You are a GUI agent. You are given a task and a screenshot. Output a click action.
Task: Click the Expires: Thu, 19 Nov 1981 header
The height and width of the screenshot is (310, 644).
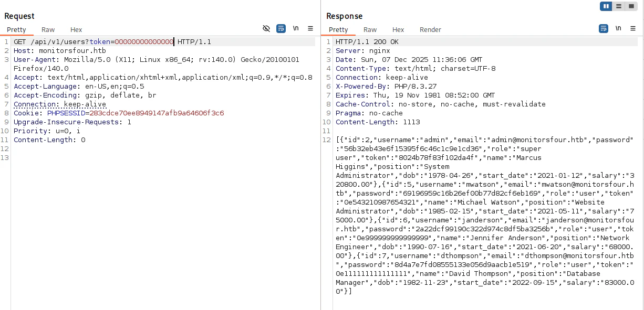pos(415,95)
